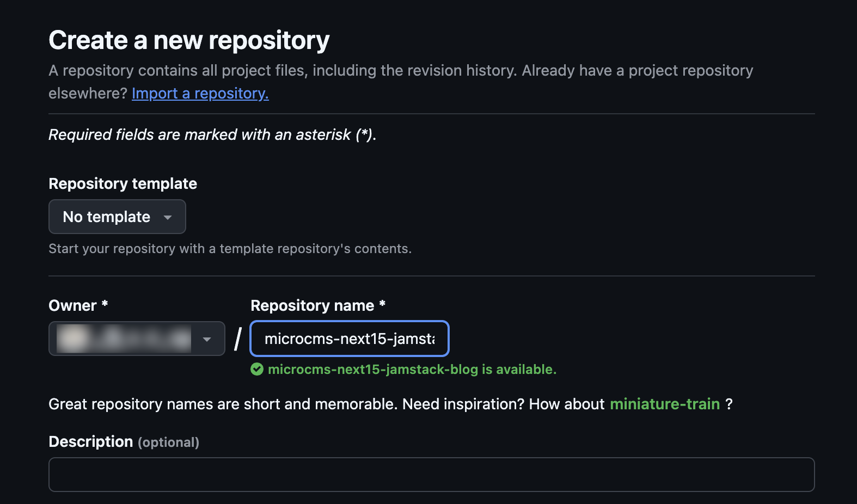857x504 pixels.
Task: Click the Repository name label
Action: (312, 306)
